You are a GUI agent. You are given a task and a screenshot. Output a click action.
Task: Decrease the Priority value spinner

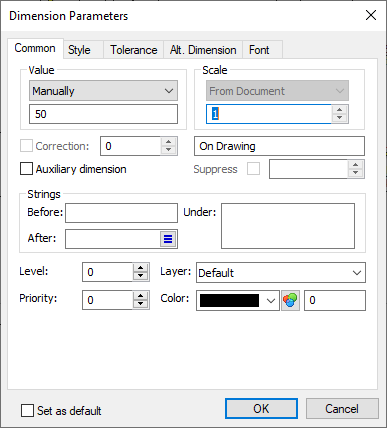(x=140, y=304)
